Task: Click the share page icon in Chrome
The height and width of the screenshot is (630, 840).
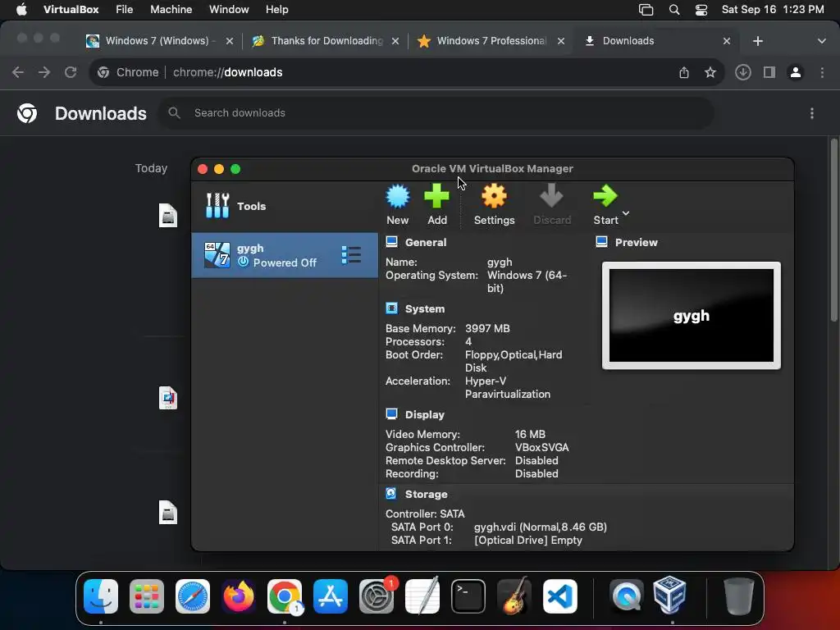Action: [x=684, y=72]
